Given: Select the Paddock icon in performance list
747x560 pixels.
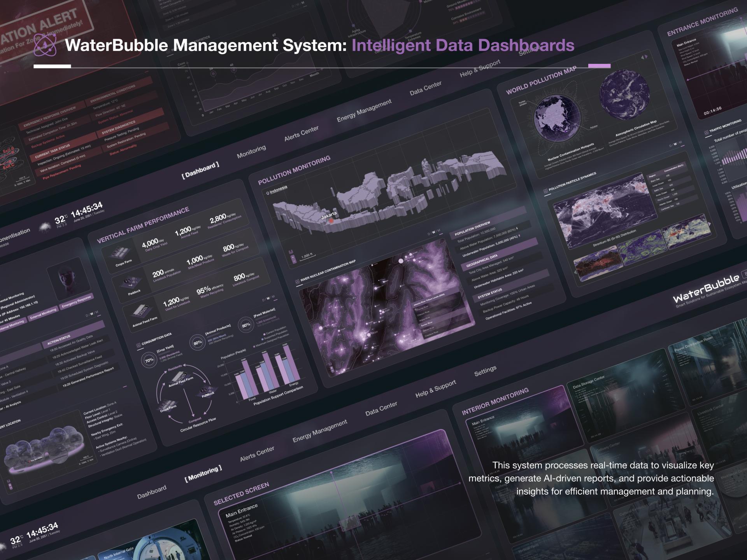Looking at the screenshot, I should [x=131, y=281].
